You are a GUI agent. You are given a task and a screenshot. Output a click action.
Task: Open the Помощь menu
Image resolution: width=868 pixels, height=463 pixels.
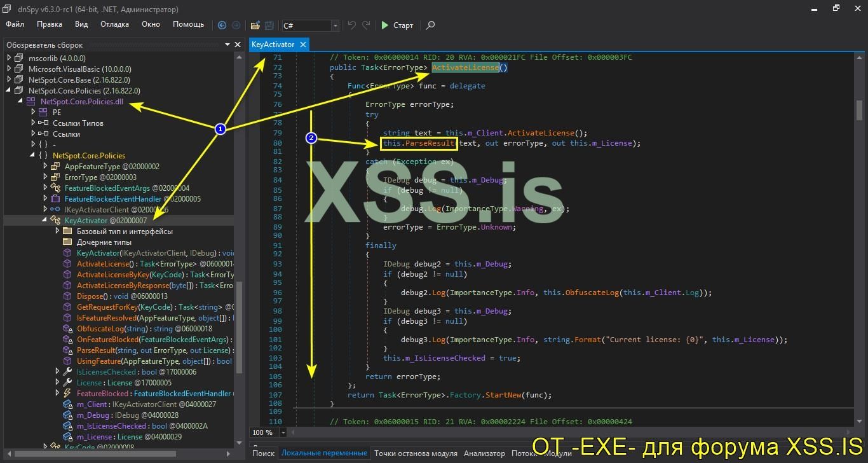(189, 24)
